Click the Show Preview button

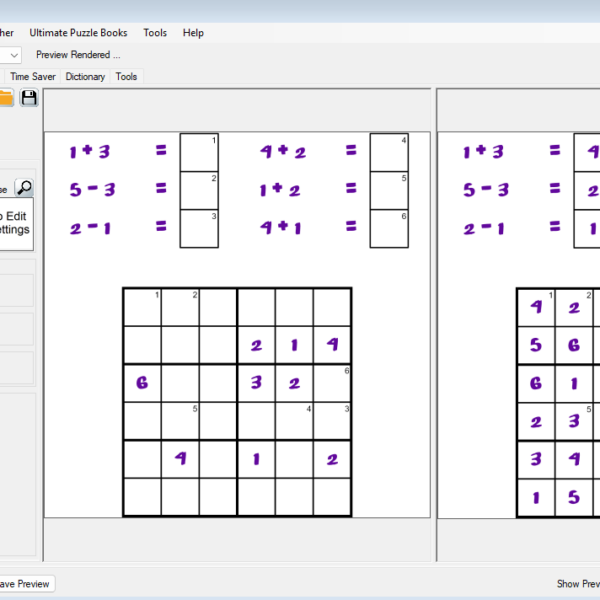(578, 583)
